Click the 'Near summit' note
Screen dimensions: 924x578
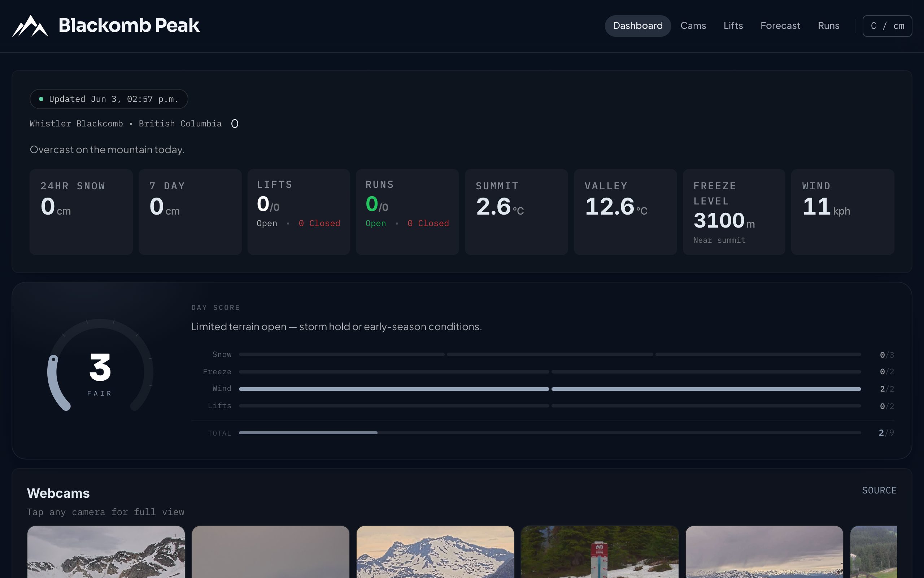tap(719, 240)
